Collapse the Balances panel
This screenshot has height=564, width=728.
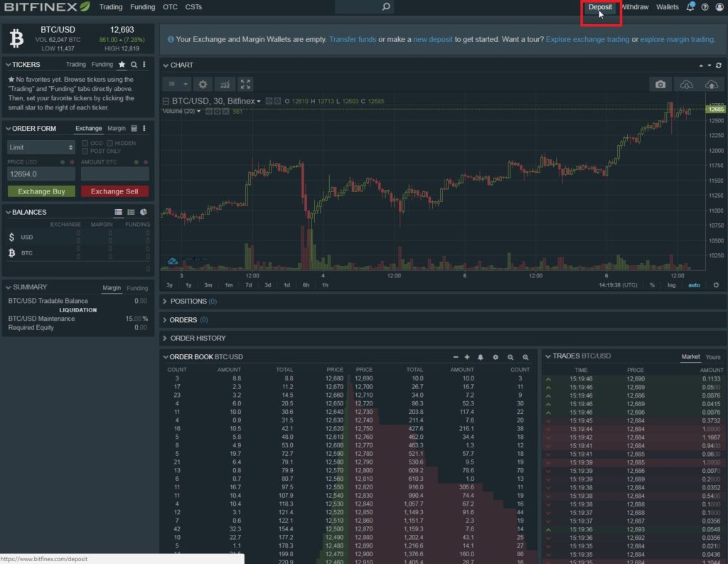tap(8, 212)
